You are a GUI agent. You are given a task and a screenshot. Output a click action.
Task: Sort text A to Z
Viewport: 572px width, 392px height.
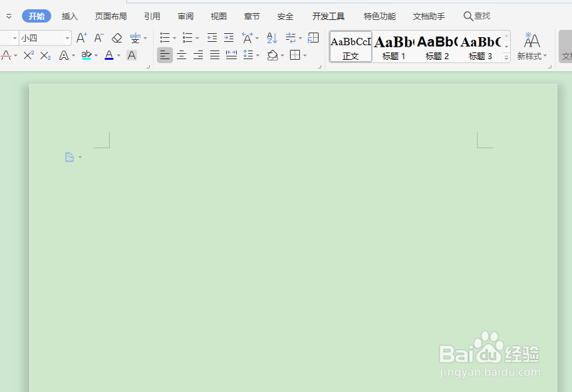(272, 38)
